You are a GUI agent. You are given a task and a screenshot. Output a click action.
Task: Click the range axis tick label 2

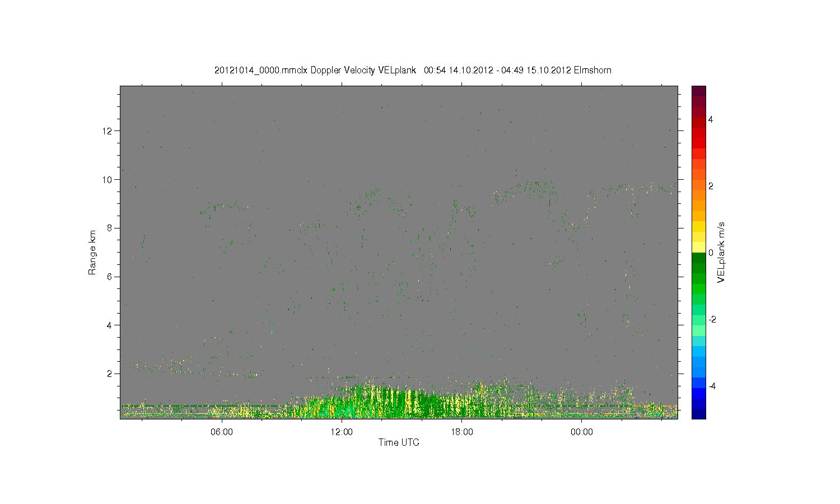(109, 374)
